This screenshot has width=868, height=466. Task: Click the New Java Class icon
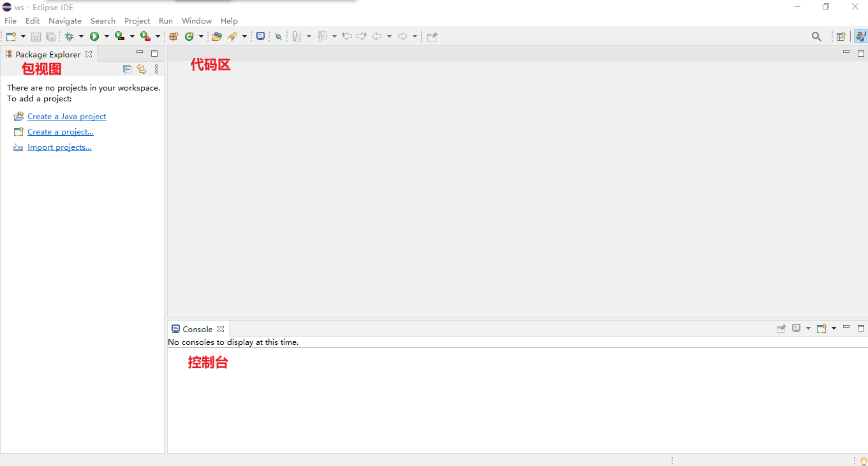pyautogui.click(x=189, y=36)
